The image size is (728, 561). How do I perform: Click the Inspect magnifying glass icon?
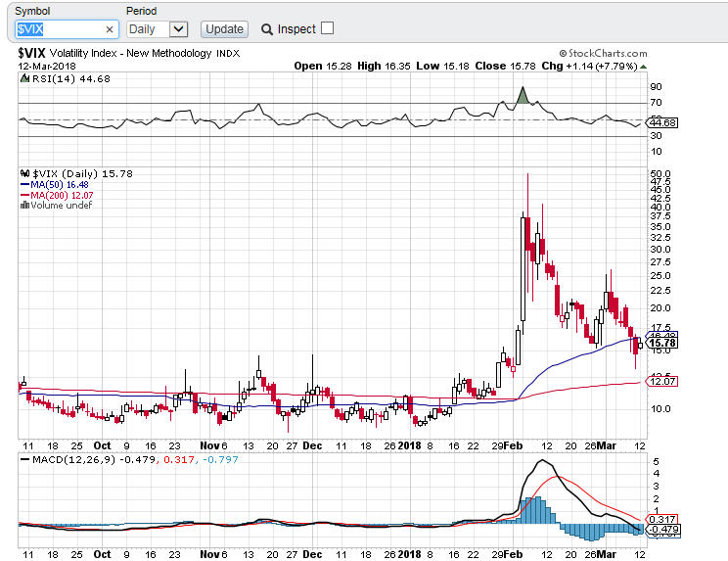coord(267,29)
